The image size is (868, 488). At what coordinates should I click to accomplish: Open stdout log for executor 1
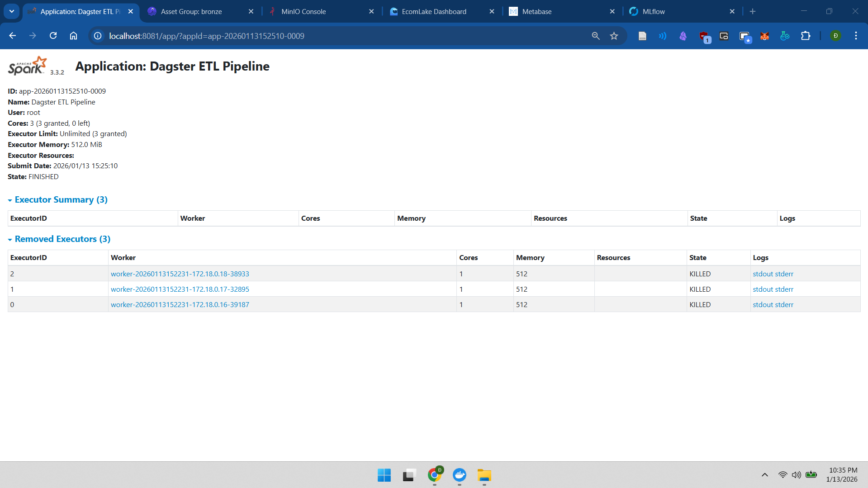tap(763, 289)
